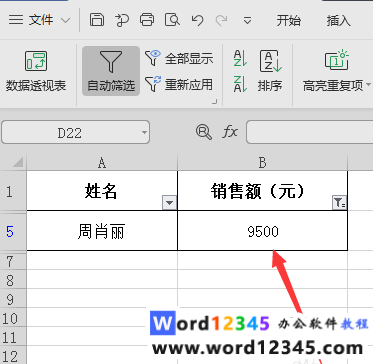Expand quick access toolbar customize arrow
This screenshot has width=373, height=364.
point(247,21)
